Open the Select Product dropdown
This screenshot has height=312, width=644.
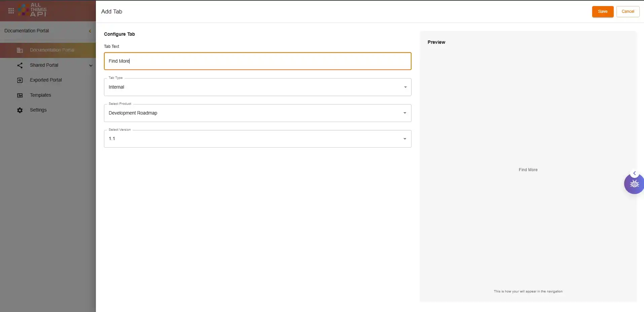257,113
